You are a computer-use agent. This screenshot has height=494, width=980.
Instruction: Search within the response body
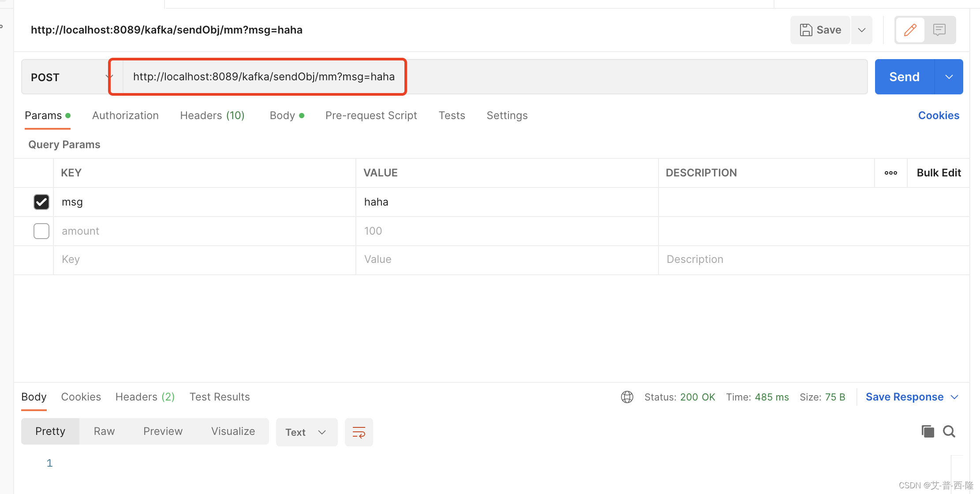[x=949, y=431]
